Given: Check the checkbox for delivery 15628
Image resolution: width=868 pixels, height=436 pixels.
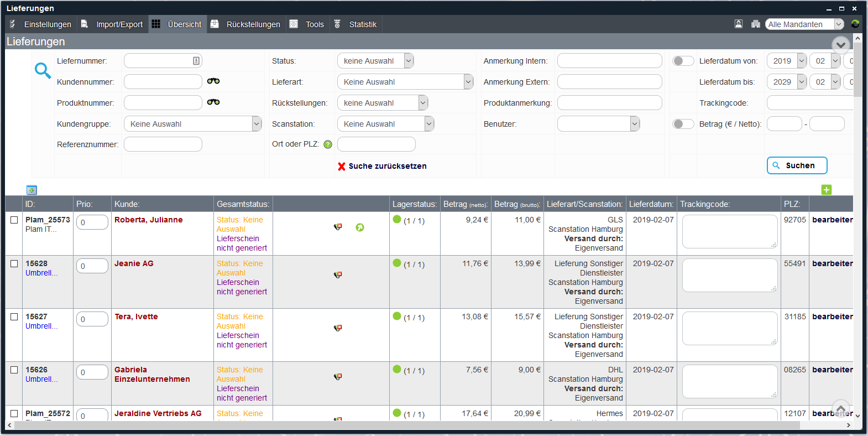Looking at the screenshot, I should point(14,264).
